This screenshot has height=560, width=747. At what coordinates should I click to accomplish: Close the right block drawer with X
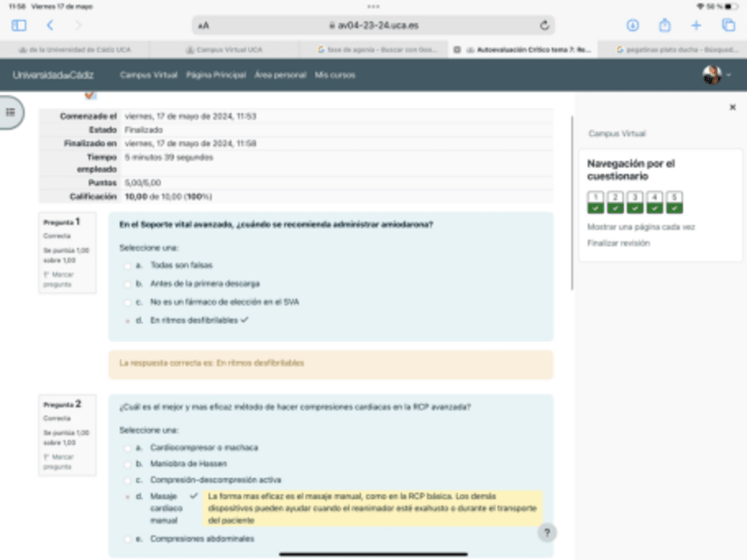pyautogui.click(x=733, y=107)
